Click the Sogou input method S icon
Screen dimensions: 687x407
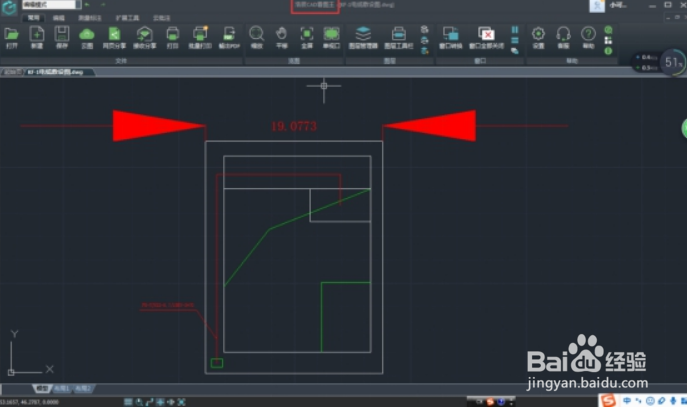(x=608, y=400)
